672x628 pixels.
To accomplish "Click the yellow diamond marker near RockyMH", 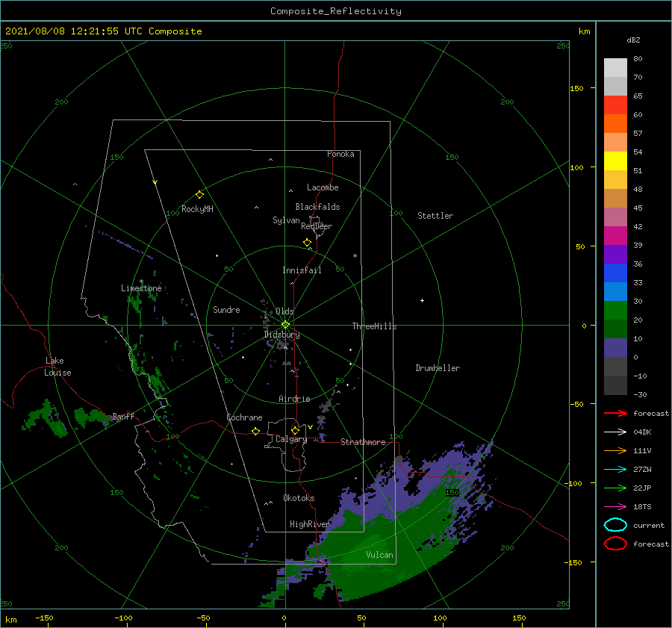I will (x=199, y=195).
